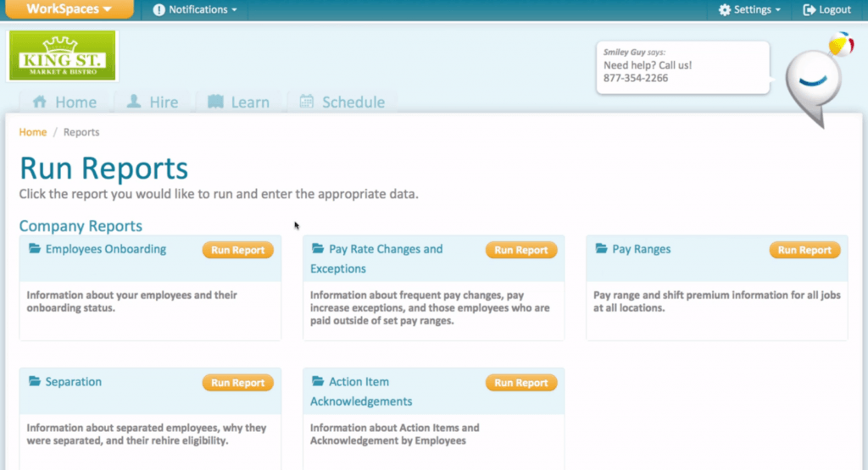
Task: Click the Notifications alert icon
Action: [159, 10]
